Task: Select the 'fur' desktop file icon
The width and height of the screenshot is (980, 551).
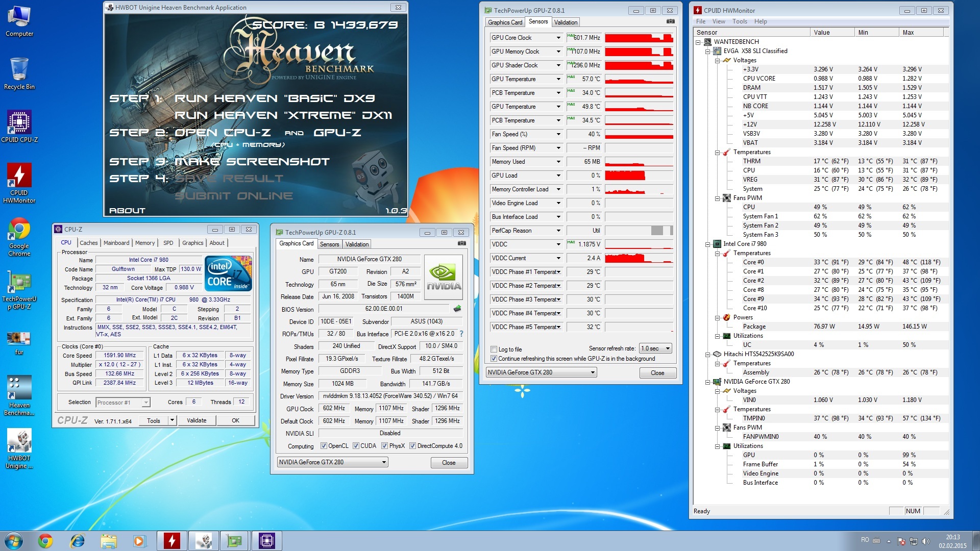Action: 19,342
